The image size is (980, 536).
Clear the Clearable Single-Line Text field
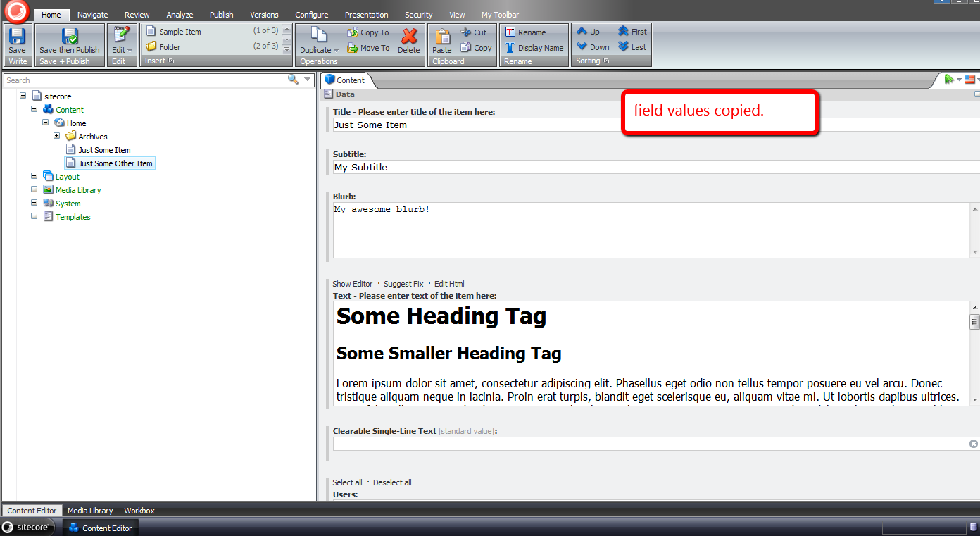point(973,444)
